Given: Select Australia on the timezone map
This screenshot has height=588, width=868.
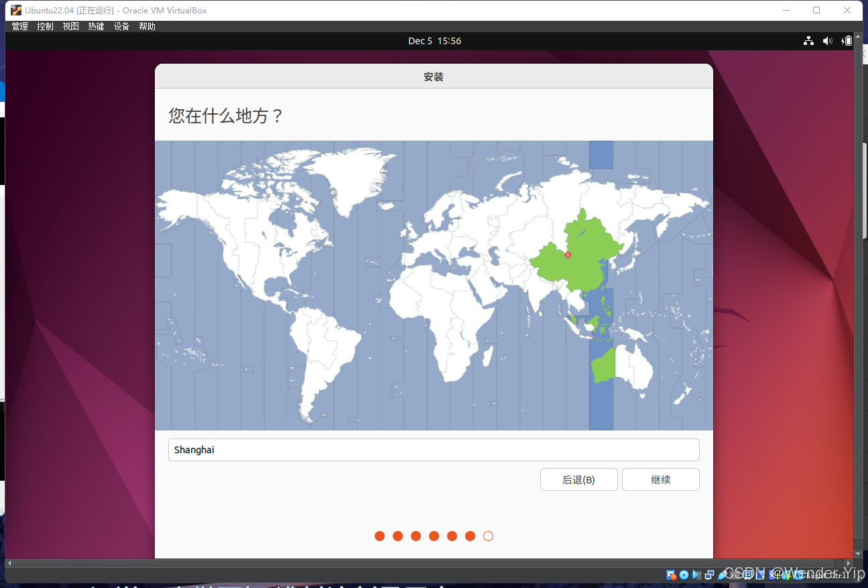Looking at the screenshot, I should pos(622,367).
